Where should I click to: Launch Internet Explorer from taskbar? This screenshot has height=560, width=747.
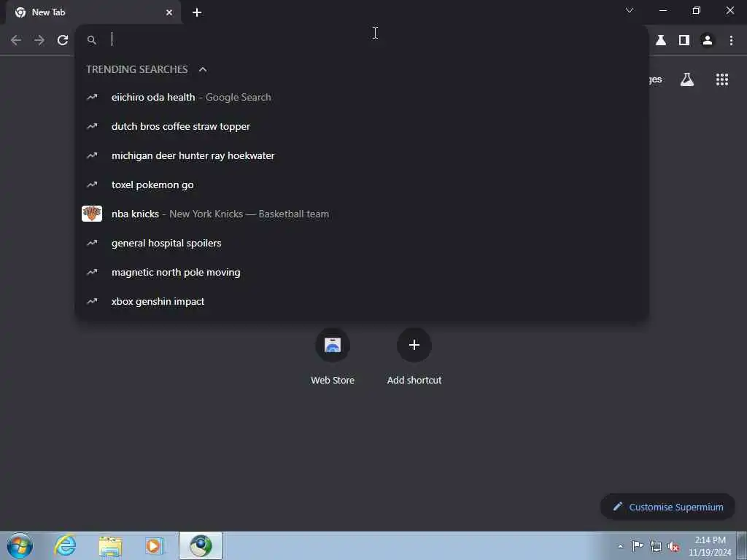tap(65, 545)
